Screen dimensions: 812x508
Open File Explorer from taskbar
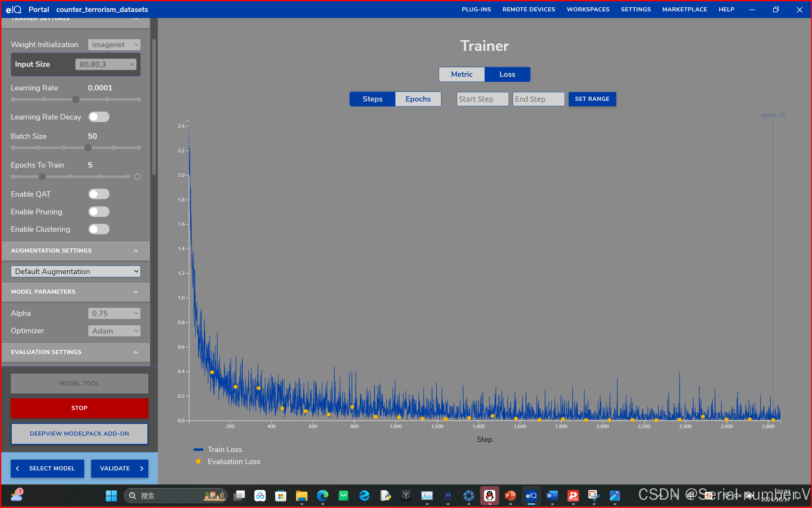pyautogui.click(x=301, y=496)
